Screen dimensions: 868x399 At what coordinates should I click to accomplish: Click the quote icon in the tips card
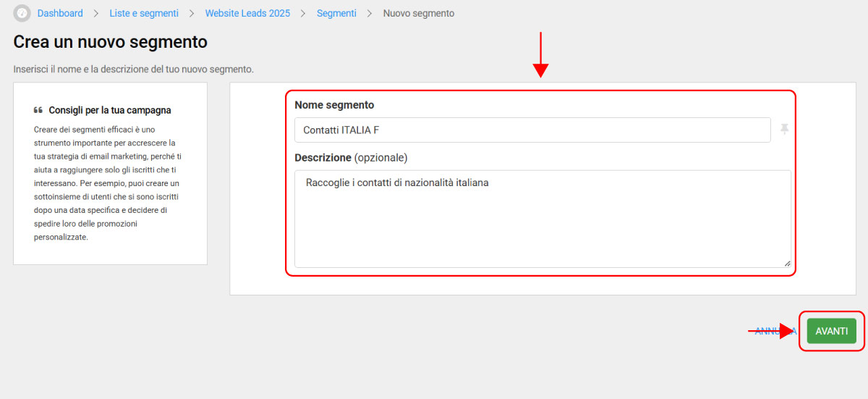pos(38,111)
